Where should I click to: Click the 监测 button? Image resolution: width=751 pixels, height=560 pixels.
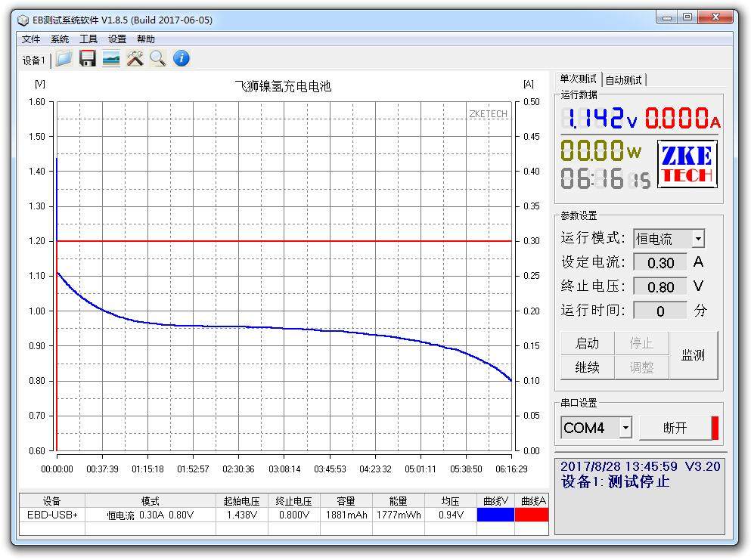(x=693, y=355)
